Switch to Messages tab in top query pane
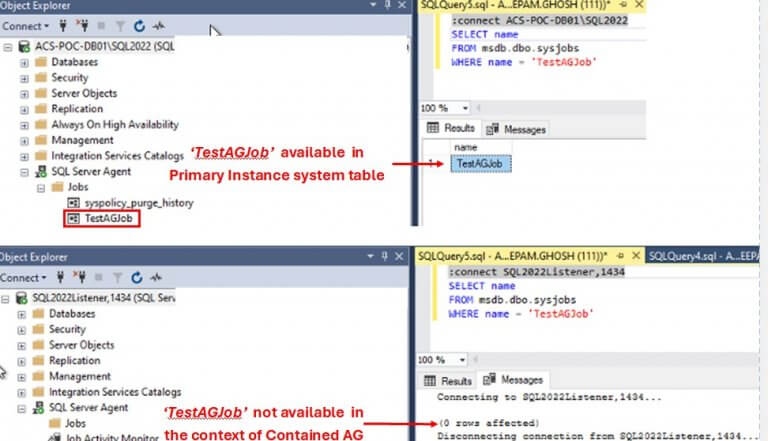The image size is (768, 441). 516,129
